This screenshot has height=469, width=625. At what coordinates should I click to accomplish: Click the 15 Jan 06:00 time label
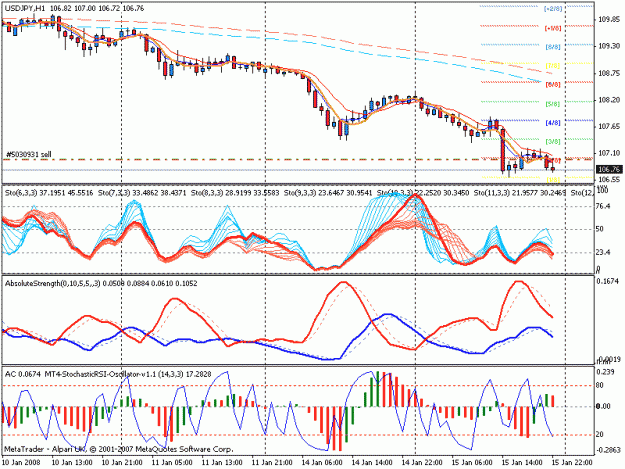(472, 462)
